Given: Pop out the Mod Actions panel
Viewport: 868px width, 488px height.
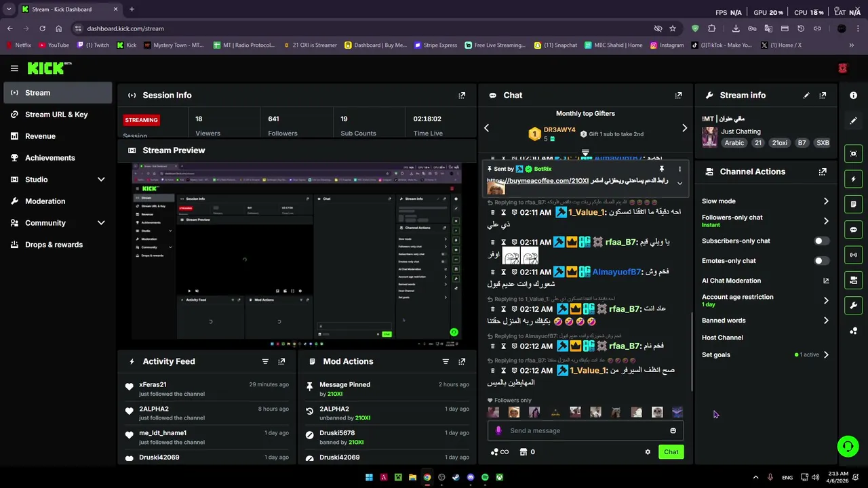Looking at the screenshot, I should [x=462, y=361].
